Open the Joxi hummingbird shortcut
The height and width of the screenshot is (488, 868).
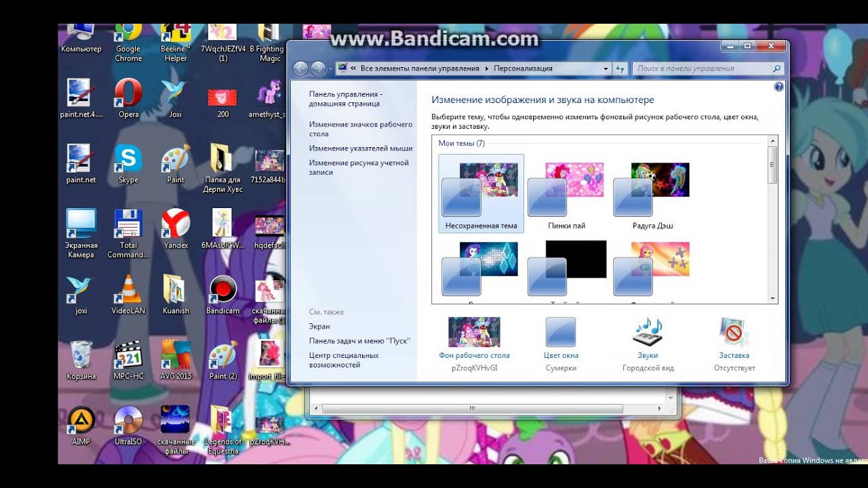pos(176,99)
